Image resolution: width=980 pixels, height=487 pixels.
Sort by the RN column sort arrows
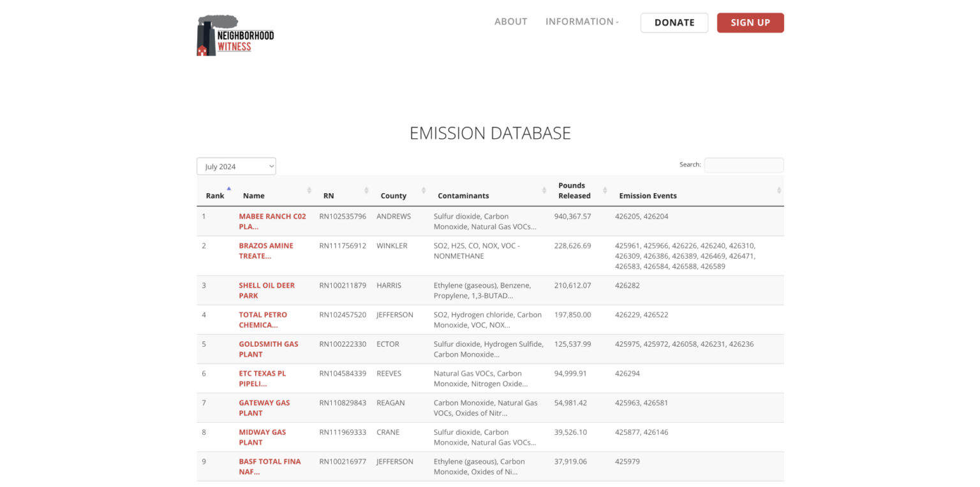[x=366, y=190]
